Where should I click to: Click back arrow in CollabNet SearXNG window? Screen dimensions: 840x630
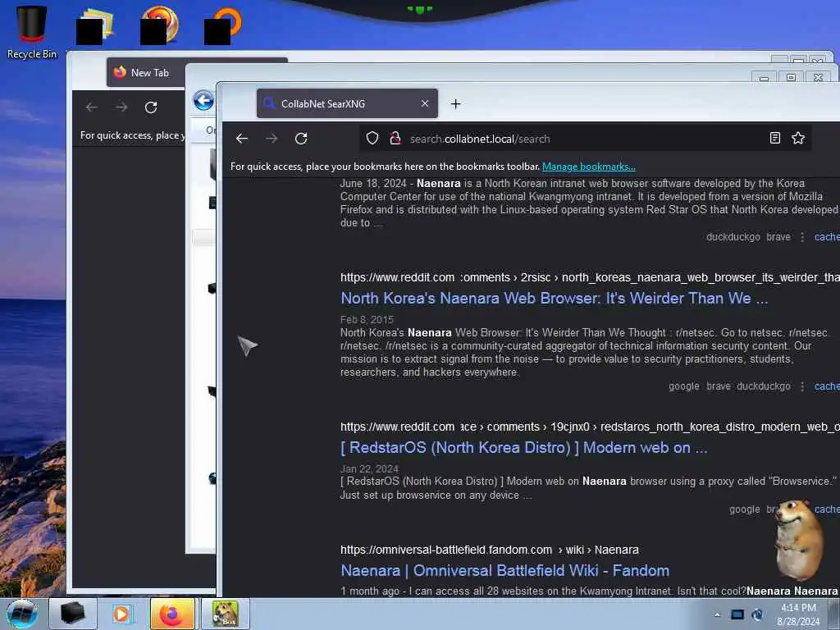tap(242, 139)
